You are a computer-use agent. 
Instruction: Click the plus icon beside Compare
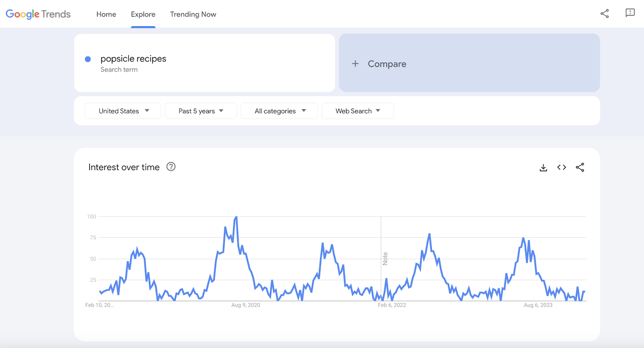[x=355, y=64]
